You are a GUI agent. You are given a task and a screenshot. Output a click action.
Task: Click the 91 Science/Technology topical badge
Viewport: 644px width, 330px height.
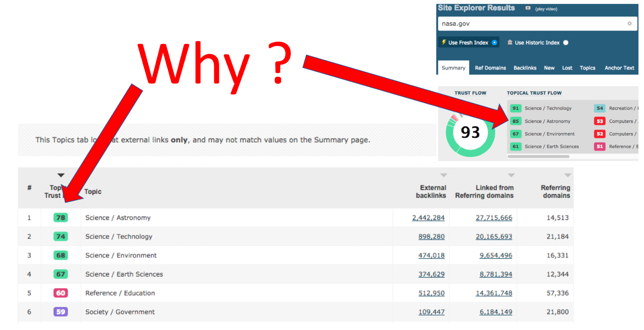pyautogui.click(x=515, y=108)
